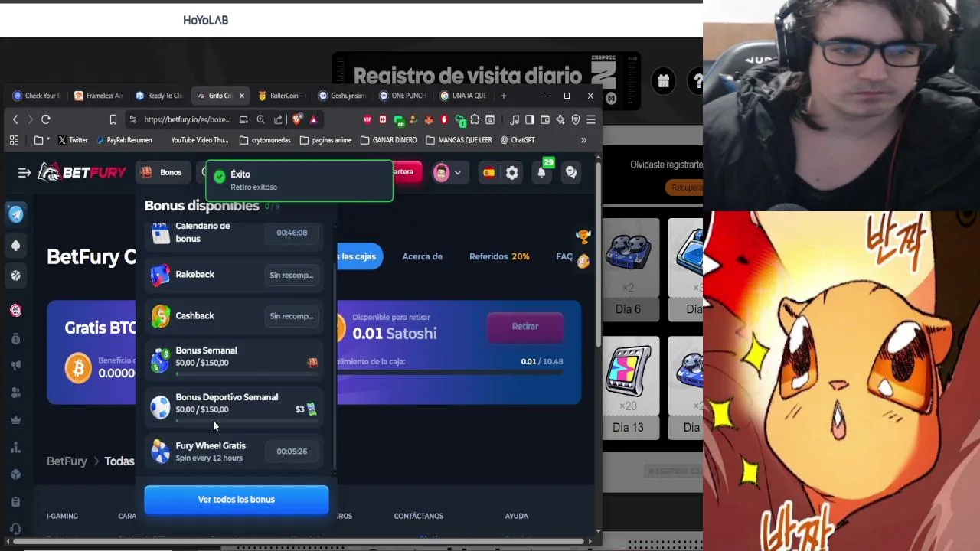Open Twitter bookmark

[73, 140]
